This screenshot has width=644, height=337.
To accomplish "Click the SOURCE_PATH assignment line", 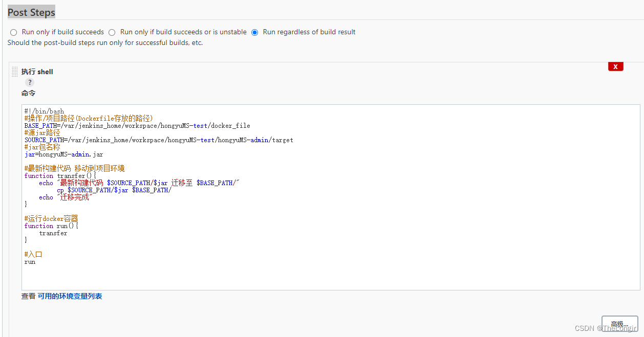I will tap(159, 140).
